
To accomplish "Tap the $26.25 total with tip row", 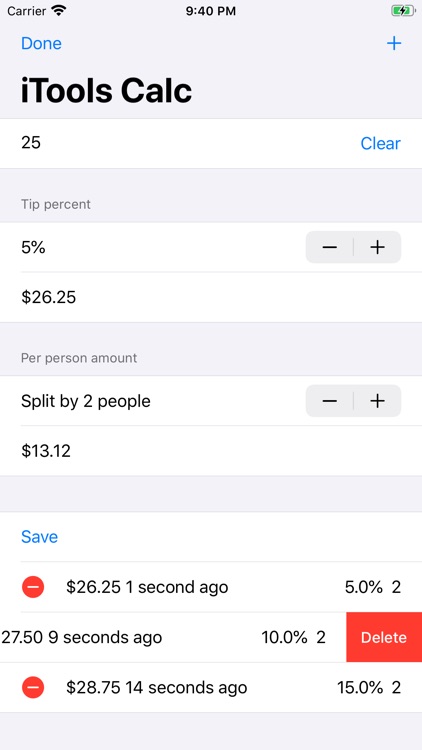I will 211,298.
